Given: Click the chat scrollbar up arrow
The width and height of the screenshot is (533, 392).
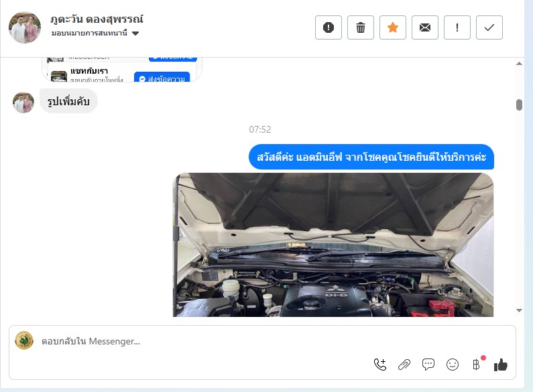Looking at the screenshot, I should click(519, 64).
